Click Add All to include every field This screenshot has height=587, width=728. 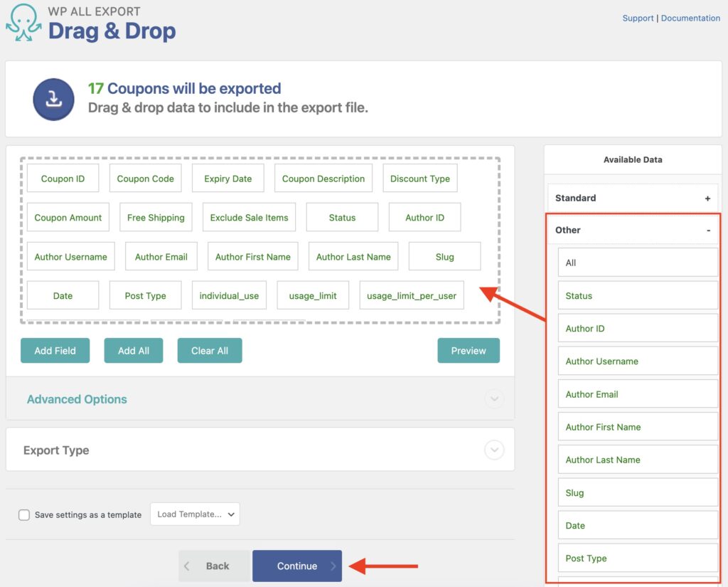[134, 350]
